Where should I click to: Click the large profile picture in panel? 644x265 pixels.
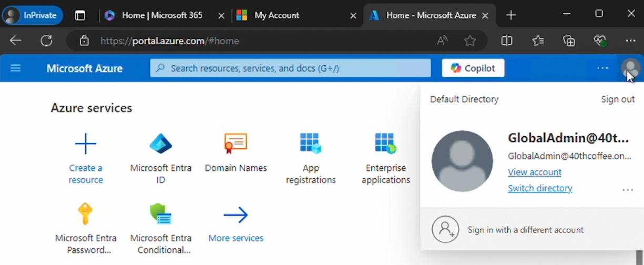click(x=462, y=161)
